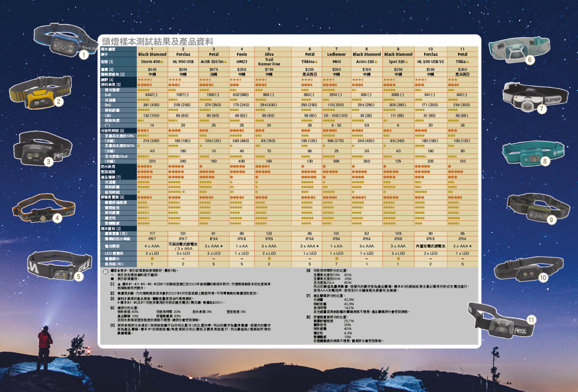Screen dimensions: 578x392
Task: Click the triangle marker next to Astro 250
Action: [x=377, y=63]
